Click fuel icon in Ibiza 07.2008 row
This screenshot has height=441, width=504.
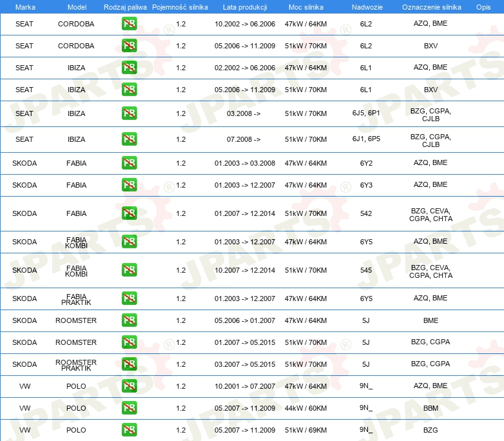click(129, 139)
